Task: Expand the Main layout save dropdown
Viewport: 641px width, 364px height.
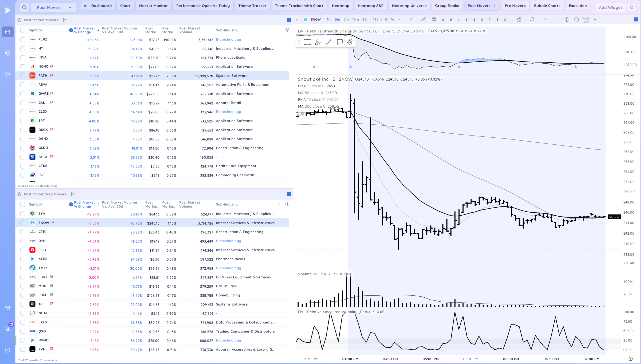Action: click(x=595, y=19)
